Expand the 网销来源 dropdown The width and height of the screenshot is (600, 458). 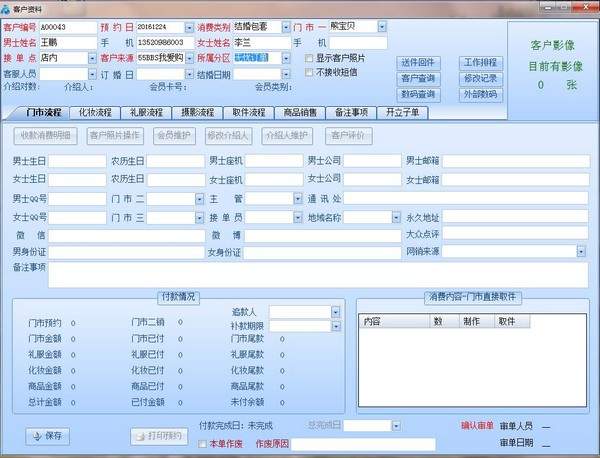pos(581,252)
